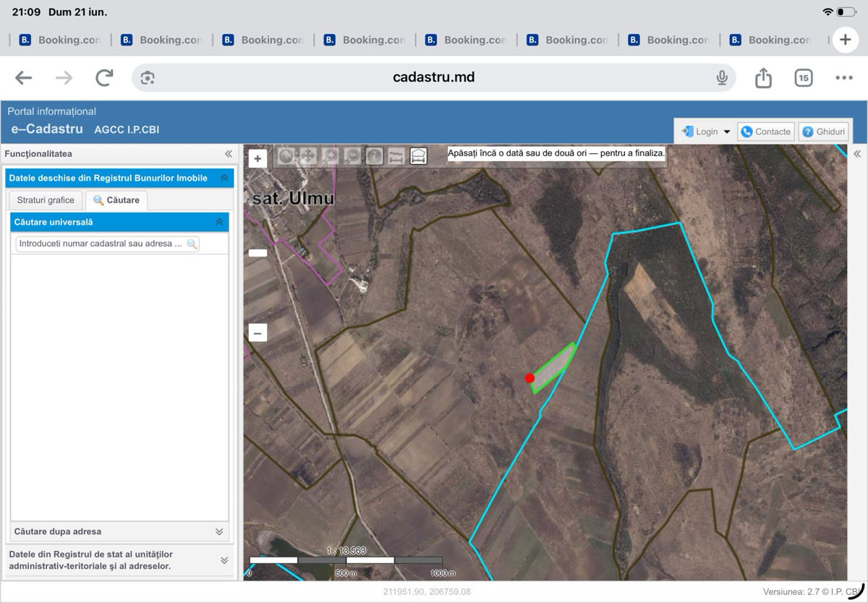Image resolution: width=868 pixels, height=603 pixels.
Task: Collapse the Căutare universală section
Action: (x=219, y=222)
